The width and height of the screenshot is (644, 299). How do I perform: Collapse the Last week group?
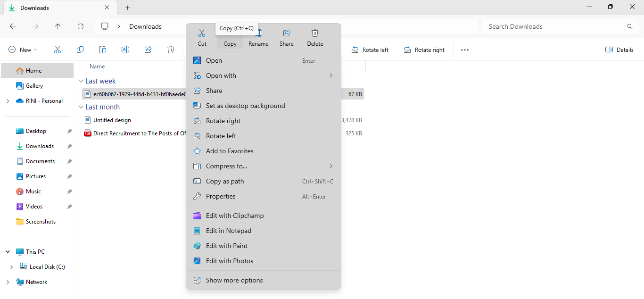81,81
